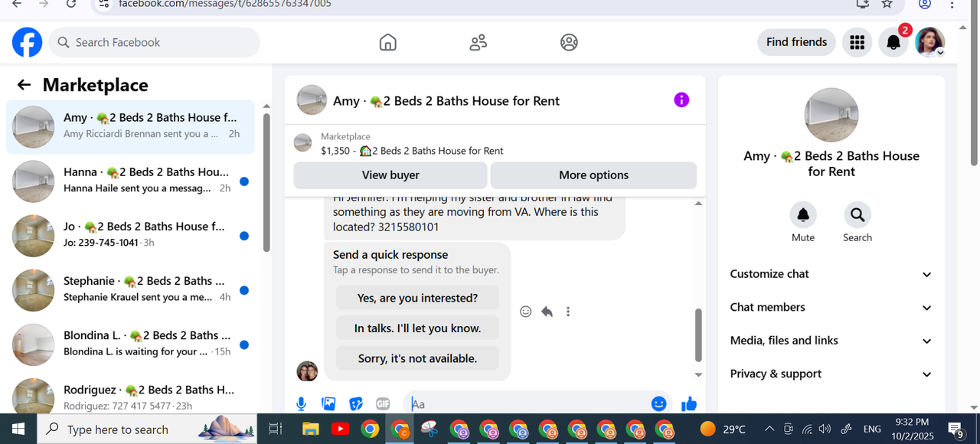980x444 pixels.
Task: Go to the Home feed icon
Action: tap(388, 42)
